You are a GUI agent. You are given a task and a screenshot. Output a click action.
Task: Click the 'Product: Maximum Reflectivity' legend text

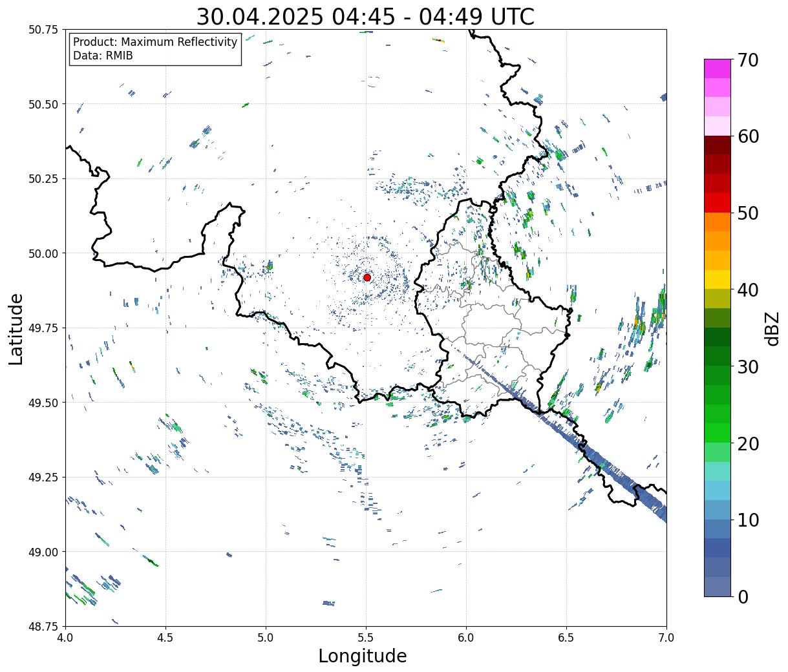click(x=155, y=42)
